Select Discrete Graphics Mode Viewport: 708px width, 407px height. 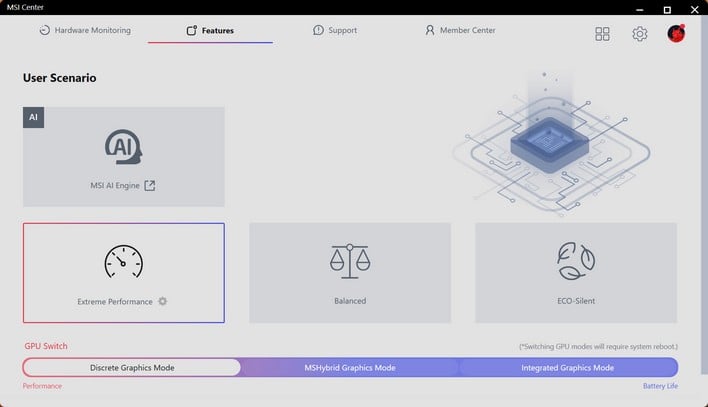click(x=132, y=368)
